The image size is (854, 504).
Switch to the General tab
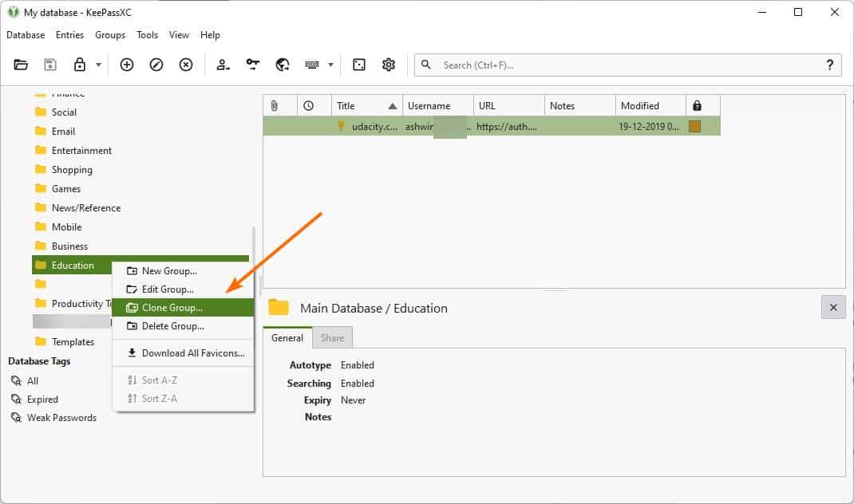click(287, 338)
